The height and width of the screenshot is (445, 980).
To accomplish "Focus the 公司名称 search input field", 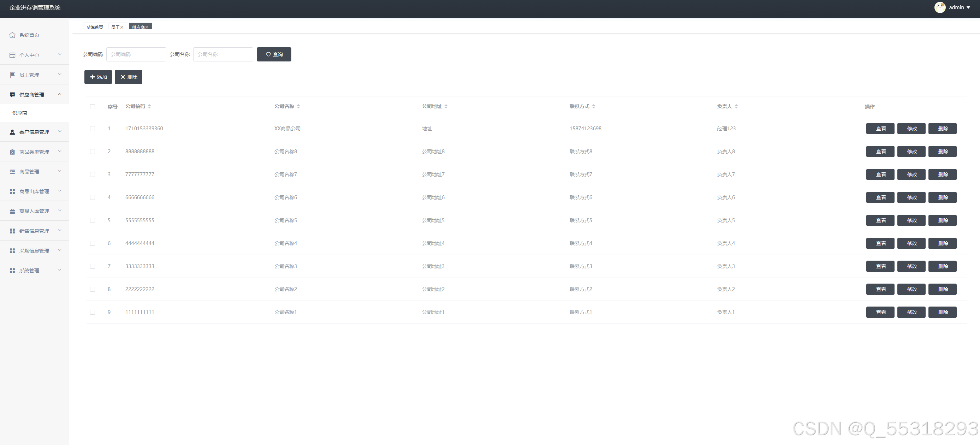I will [223, 54].
